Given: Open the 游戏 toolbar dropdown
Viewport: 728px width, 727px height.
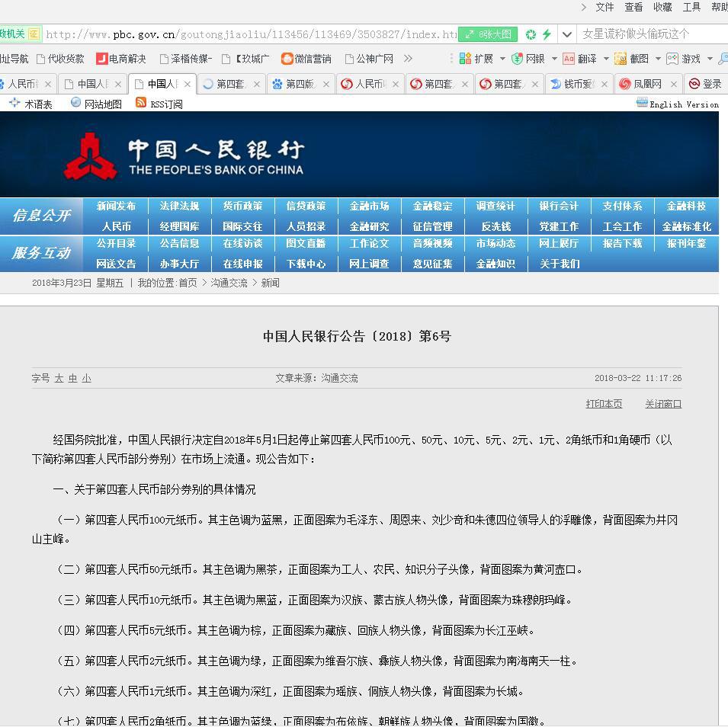Looking at the screenshot, I should tap(710, 59).
